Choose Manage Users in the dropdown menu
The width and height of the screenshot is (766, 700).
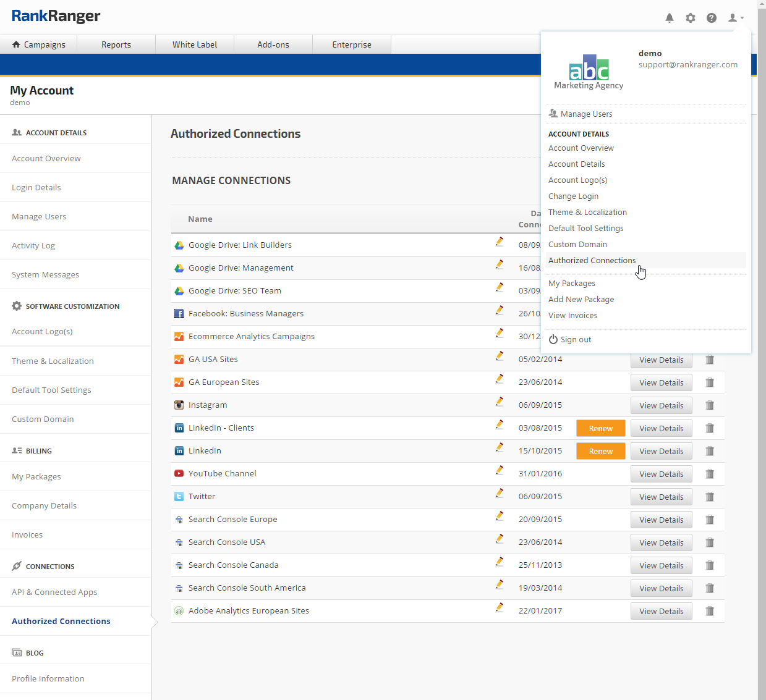tap(586, 114)
